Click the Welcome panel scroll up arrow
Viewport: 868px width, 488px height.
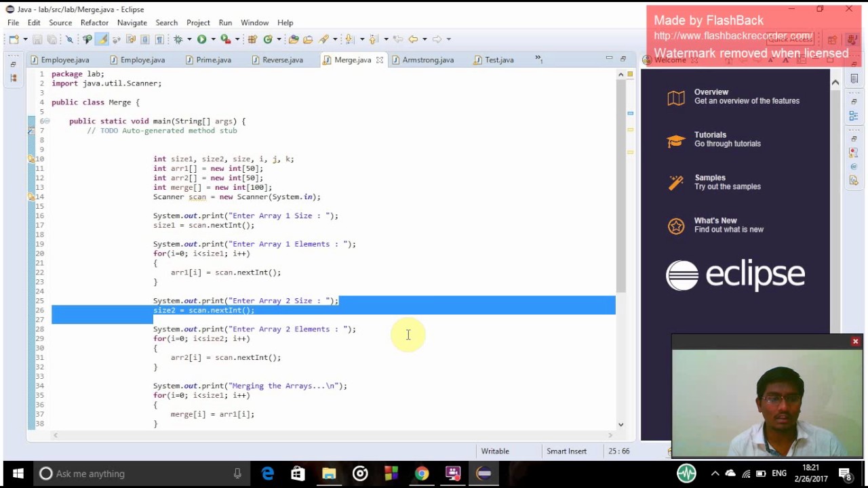[x=835, y=83]
